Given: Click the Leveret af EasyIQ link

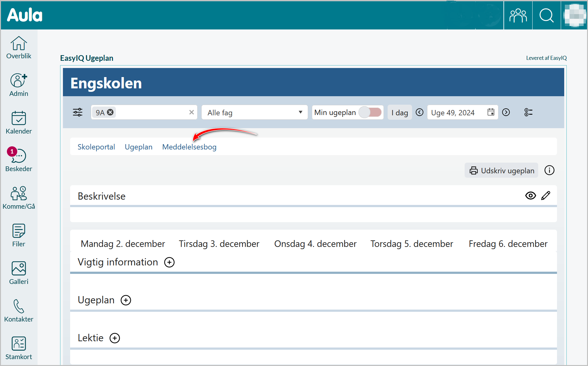Looking at the screenshot, I should tap(546, 58).
